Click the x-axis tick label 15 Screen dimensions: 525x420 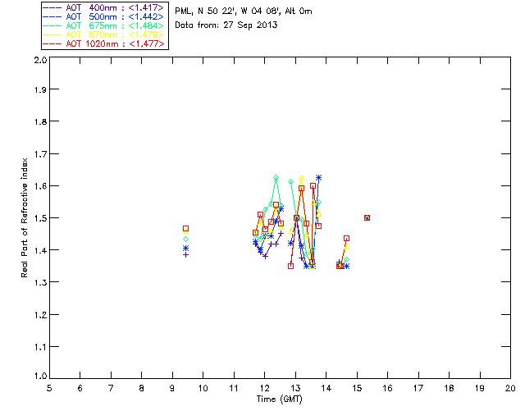click(x=357, y=388)
